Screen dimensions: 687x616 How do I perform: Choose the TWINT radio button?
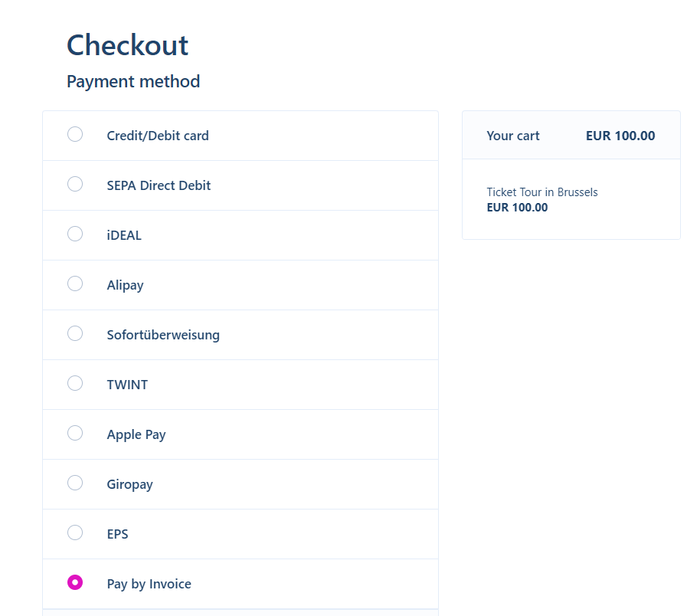(75, 384)
